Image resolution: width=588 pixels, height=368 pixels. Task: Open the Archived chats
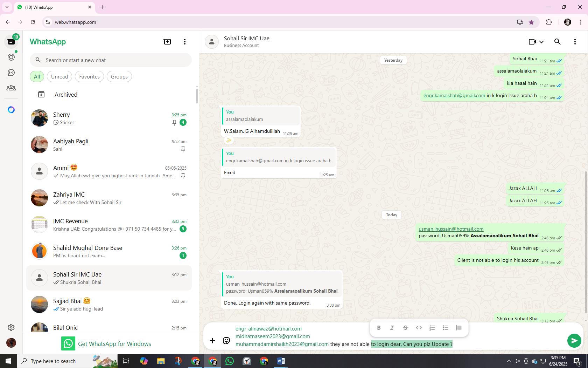pos(109,95)
